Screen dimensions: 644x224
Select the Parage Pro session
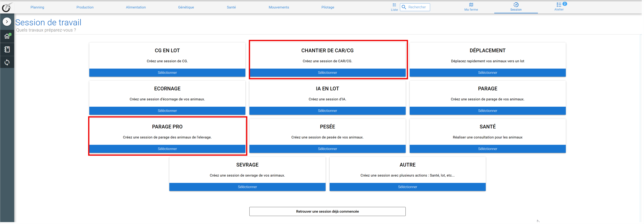click(167, 149)
